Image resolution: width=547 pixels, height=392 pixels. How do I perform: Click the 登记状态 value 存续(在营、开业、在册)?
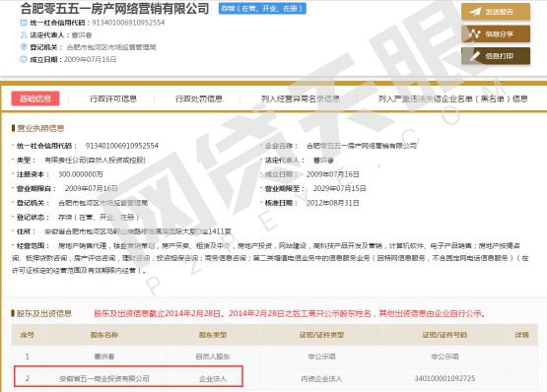pos(99,217)
